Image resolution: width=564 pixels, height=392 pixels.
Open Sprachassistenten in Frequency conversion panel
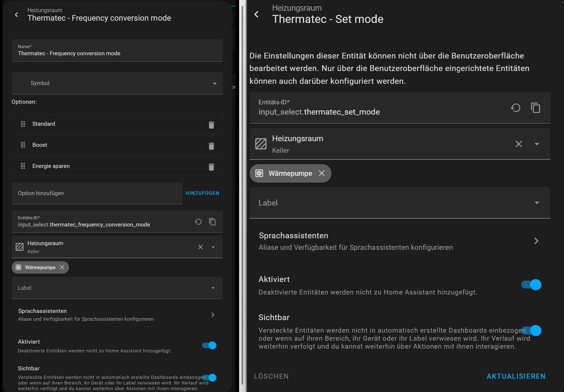117,315
